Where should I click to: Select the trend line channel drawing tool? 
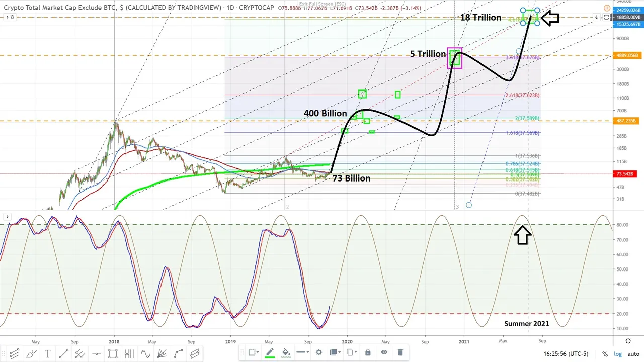15,353
